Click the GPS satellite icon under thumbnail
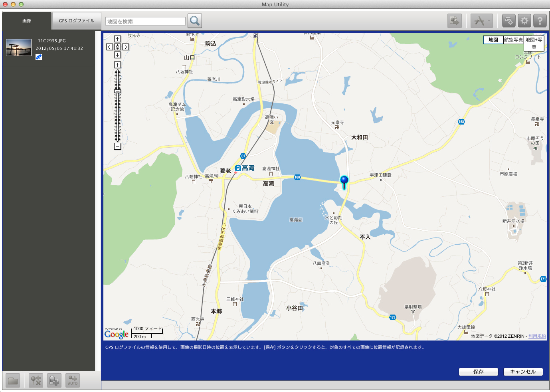Viewport: 550px width, 392px height. click(39, 57)
